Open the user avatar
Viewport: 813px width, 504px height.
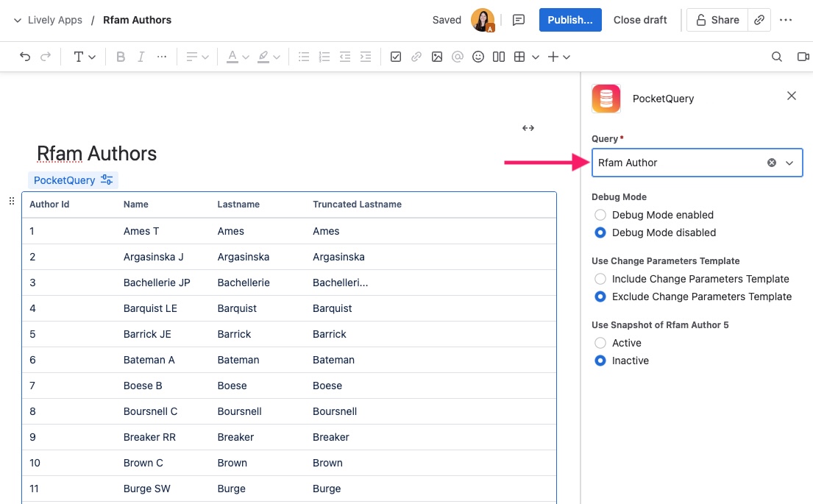tap(483, 20)
